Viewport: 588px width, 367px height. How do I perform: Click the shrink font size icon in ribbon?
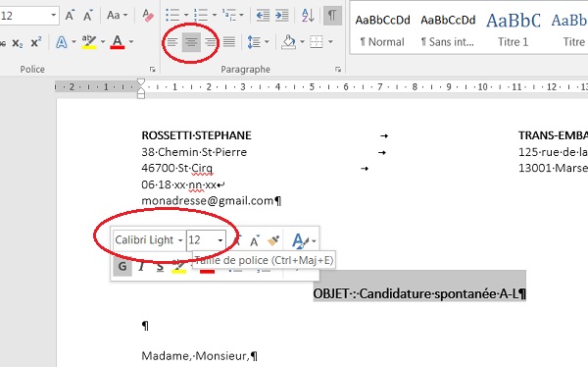(x=88, y=16)
